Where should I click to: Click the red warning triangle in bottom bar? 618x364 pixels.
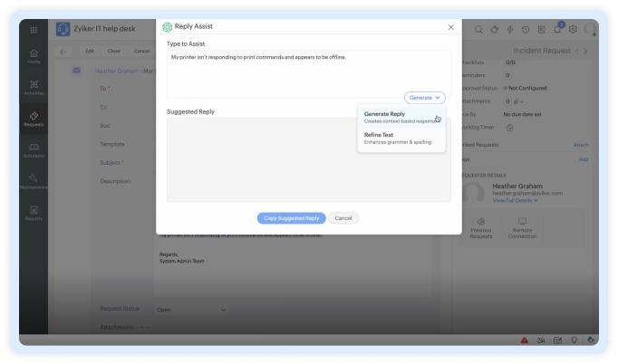point(525,340)
